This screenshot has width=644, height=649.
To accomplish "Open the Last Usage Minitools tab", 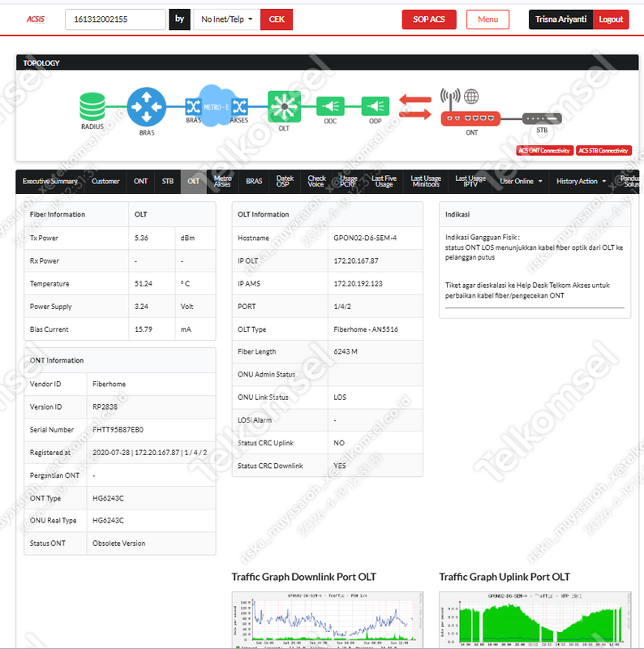I will 426,181.
